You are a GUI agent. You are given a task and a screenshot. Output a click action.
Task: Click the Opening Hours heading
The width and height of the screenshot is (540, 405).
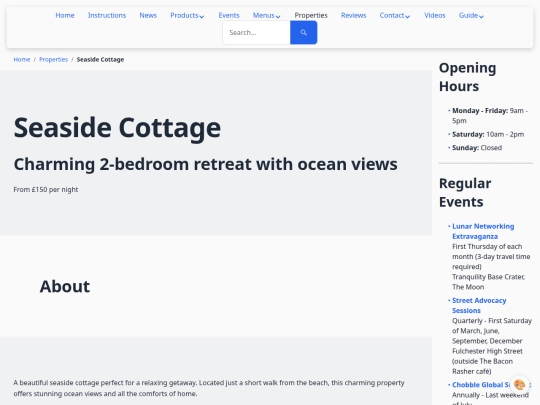467,77
